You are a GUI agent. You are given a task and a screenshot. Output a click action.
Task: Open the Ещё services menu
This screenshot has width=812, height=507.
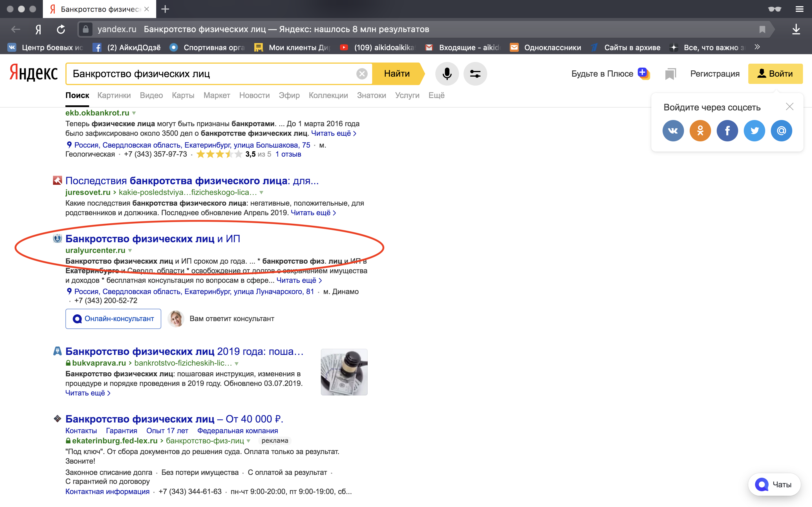436,95
